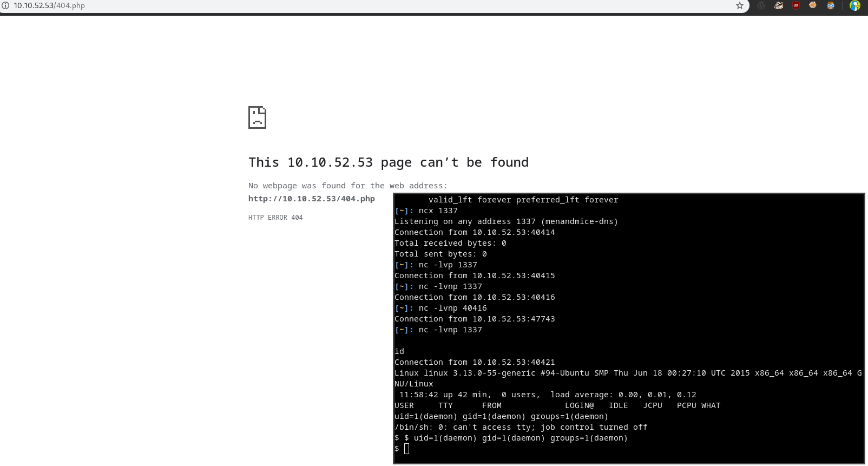
Task: Click the sad page error icon
Action: click(x=257, y=117)
